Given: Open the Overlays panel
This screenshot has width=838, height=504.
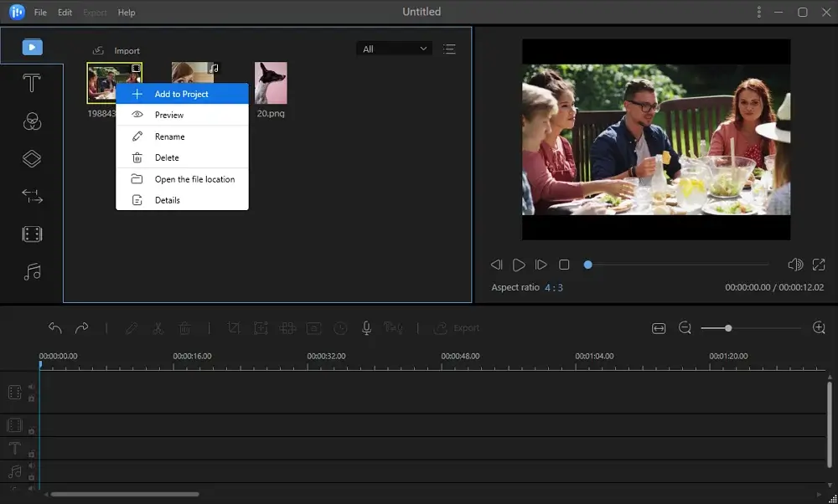Looking at the screenshot, I should click(32, 158).
